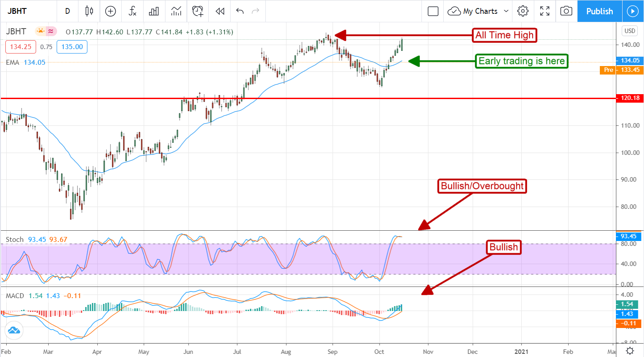The image size is (644, 357).
Task: Undo the last chart action
Action: pos(240,11)
